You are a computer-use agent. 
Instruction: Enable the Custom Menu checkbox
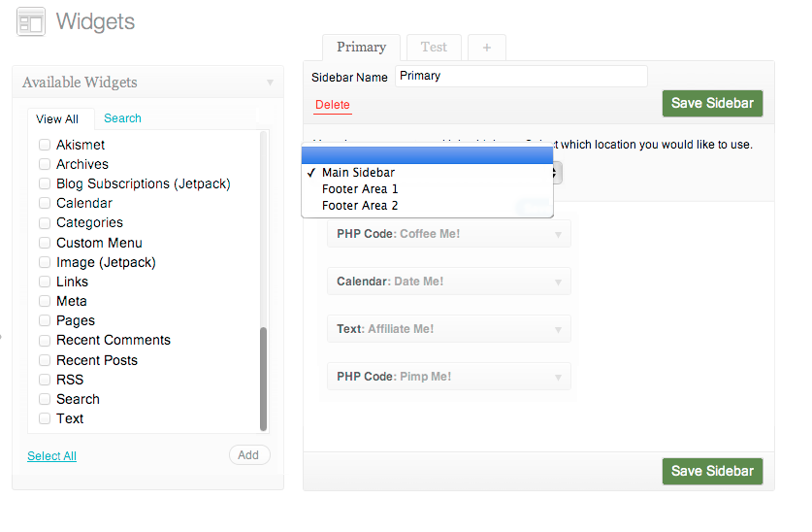45,243
